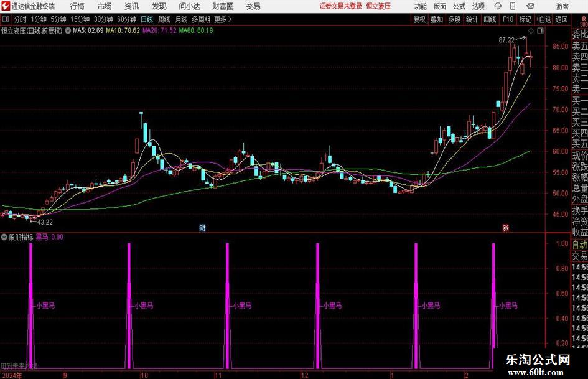The height and width of the screenshot is (379, 588).
Task: Click the 财 marker under the chart
Action: click(x=202, y=228)
